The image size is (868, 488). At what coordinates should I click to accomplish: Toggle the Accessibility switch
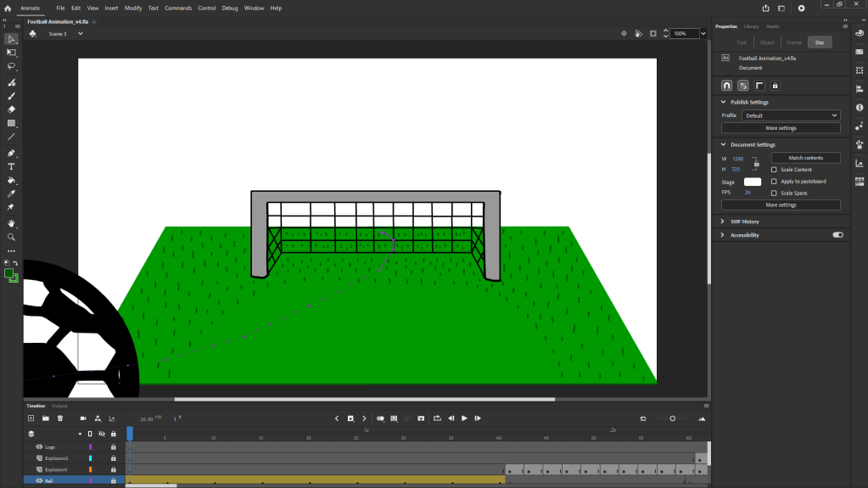(837, 235)
